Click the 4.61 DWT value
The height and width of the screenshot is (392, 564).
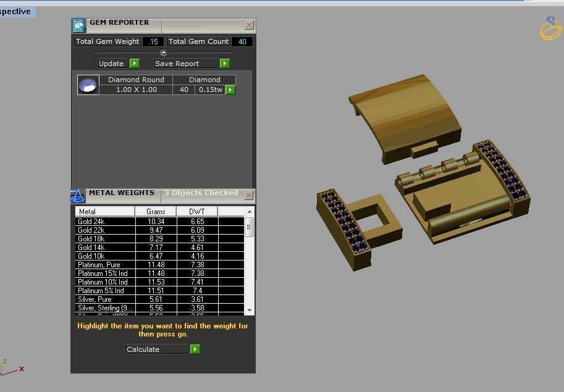pyautogui.click(x=198, y=247)
